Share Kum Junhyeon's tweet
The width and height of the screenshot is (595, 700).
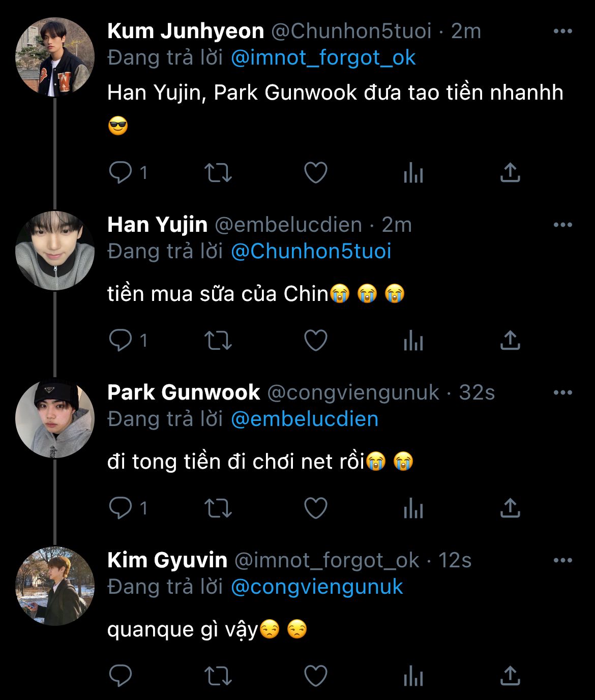510,173
